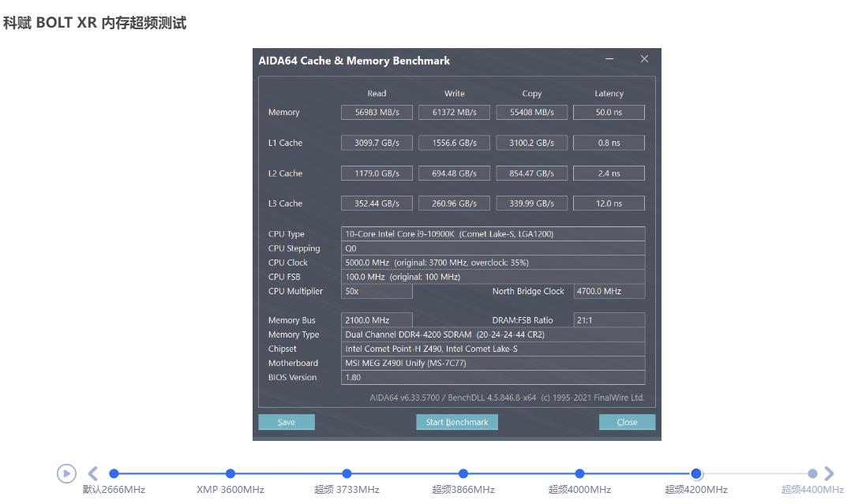Click L3 Cache Copy value 339.99 GB/s

click(531, 203)
